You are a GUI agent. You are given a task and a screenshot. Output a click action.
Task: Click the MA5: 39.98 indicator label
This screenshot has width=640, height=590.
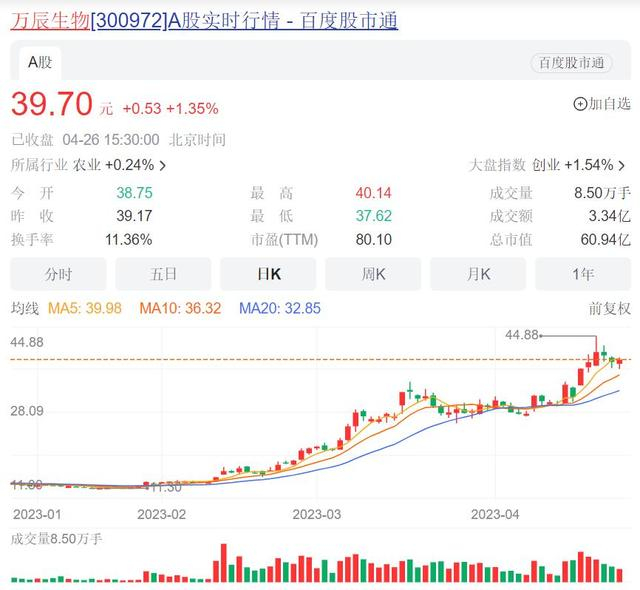[x=85, y=308]
